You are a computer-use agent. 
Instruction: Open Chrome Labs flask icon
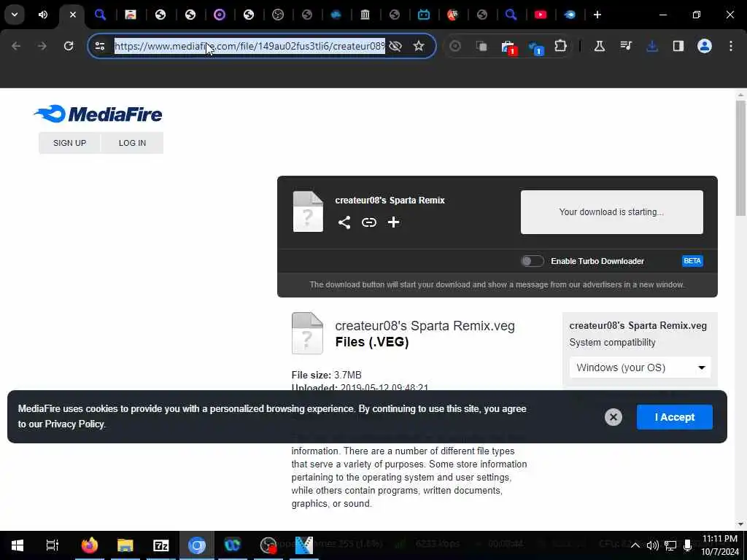(x=600, y=46)
